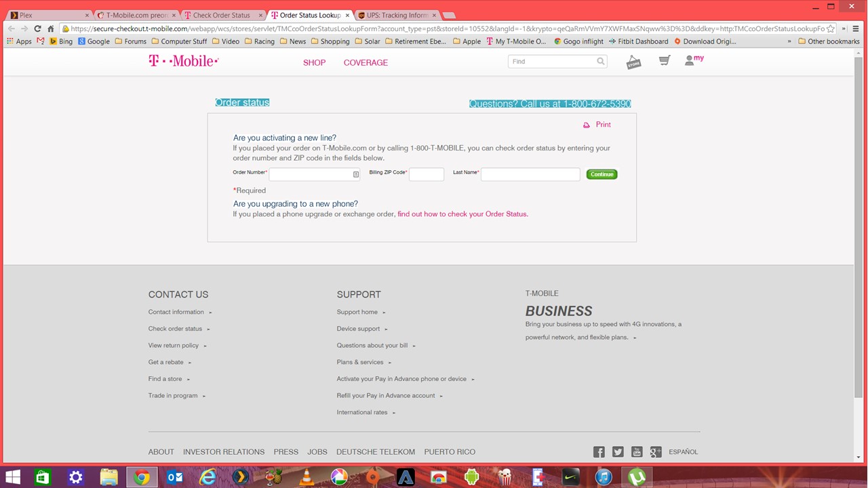Image resolution: width=868 pixels, height=488 pixels.
Task: Open T-Mobile's Facebook page icon
Action: (x=599, y=452)
